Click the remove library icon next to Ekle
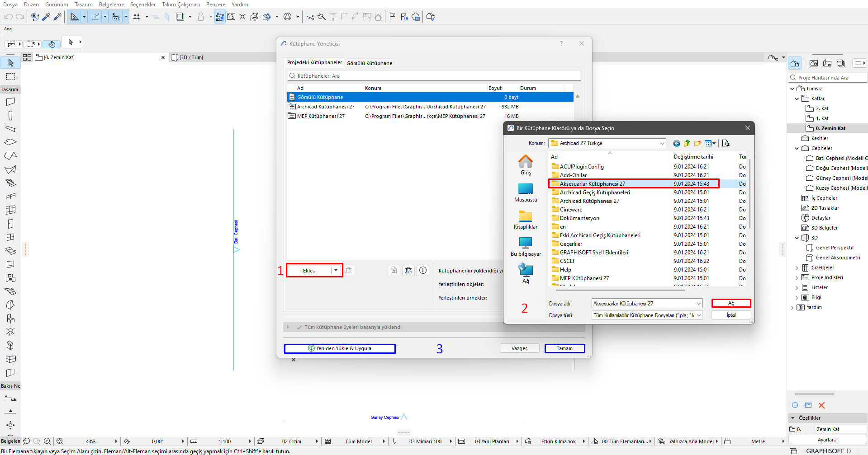The image size is (868, 455). point(349,270)
